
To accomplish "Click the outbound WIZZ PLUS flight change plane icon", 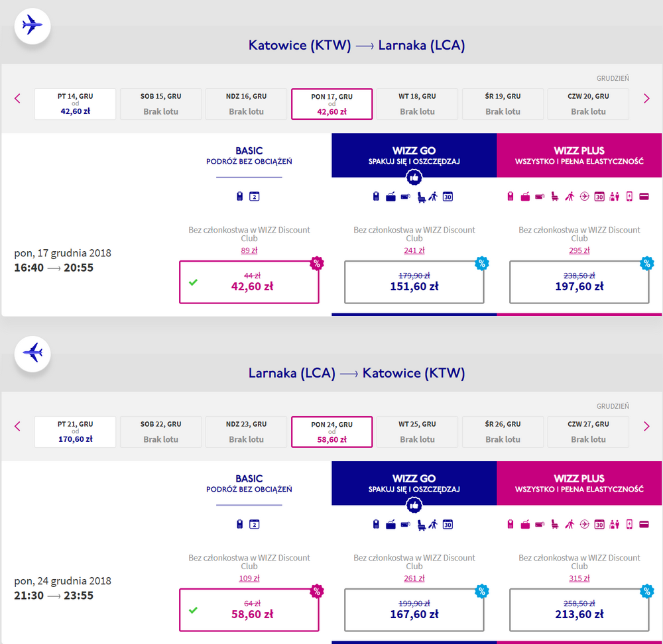I will 584,197.
